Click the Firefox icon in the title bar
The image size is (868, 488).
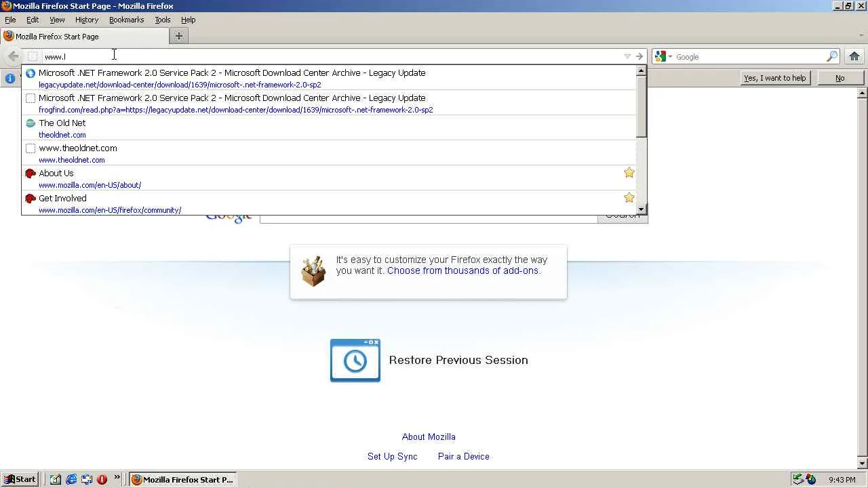[x=6, y=5]
